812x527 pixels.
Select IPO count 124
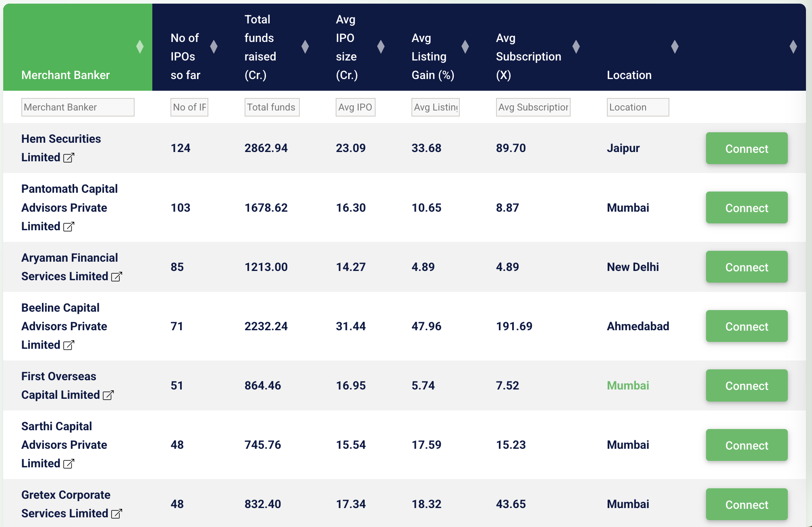click(x=180, y=148)
